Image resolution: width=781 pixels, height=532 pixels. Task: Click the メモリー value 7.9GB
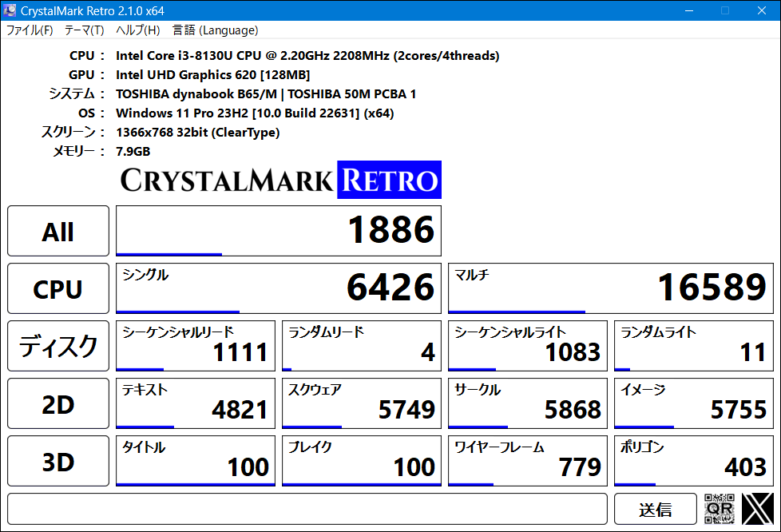point(133,152)
